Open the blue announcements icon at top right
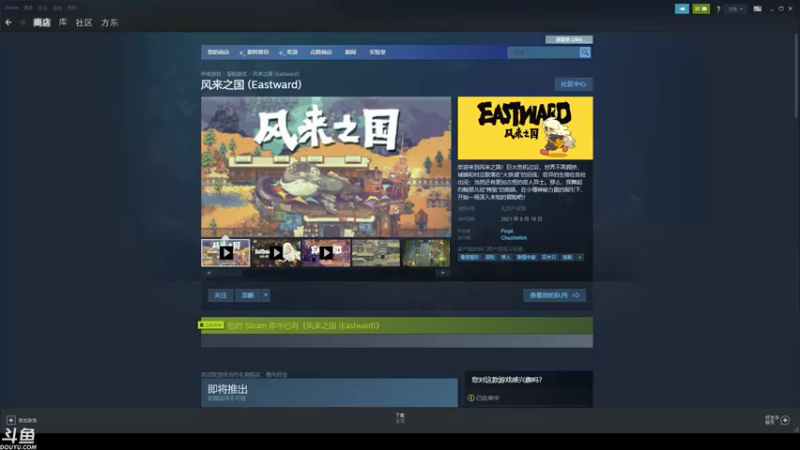This screenshot has height=450, width=800. [682, 9]
